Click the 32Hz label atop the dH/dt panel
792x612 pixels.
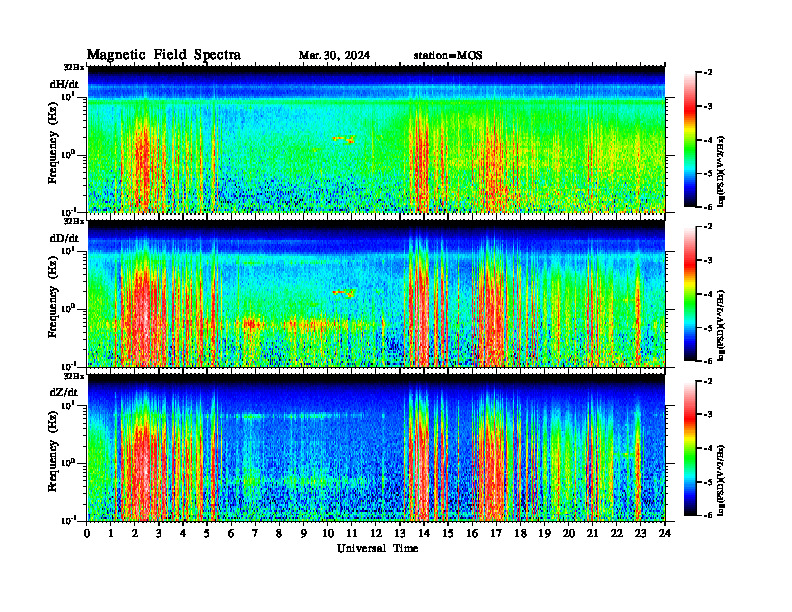point(73,67)
